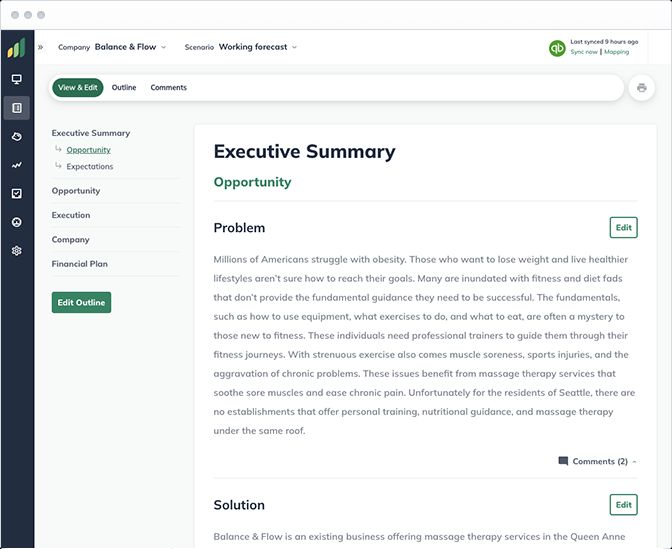Open the dashboard monitor icon in sidebar
Image resolution: width=672 pixels, height=549 pixels.
coord(17,79)
